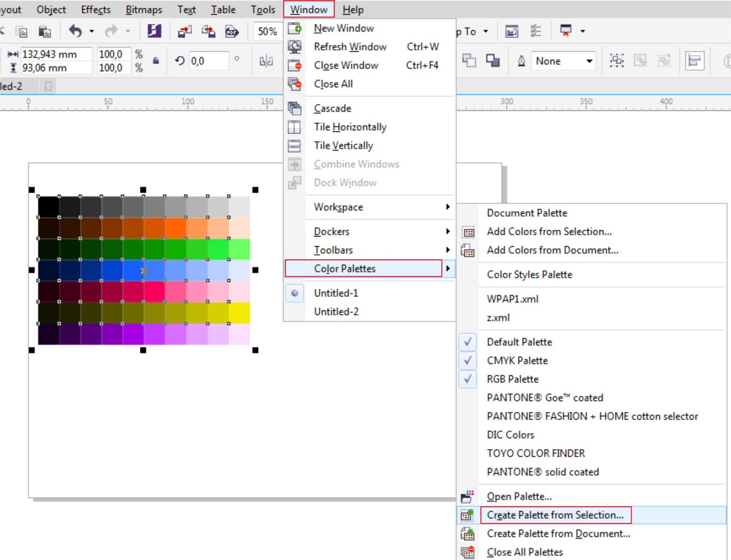
Task: Click the Copy icon in toolbar
Action: (21, 32)
